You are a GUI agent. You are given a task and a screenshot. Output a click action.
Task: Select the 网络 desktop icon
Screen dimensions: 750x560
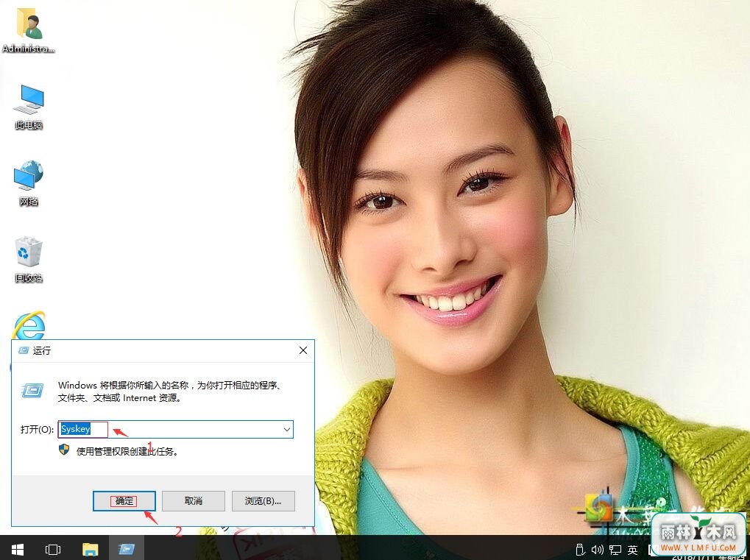click(x=29, y=183)
